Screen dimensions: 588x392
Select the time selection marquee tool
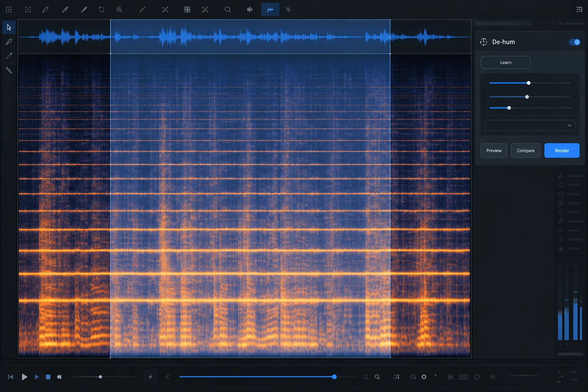[x=28, y=10]
